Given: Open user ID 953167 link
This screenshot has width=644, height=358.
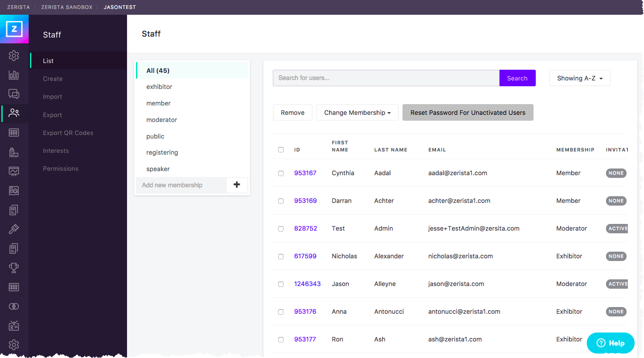Looking at the screenshot, I should click(305, 173).
